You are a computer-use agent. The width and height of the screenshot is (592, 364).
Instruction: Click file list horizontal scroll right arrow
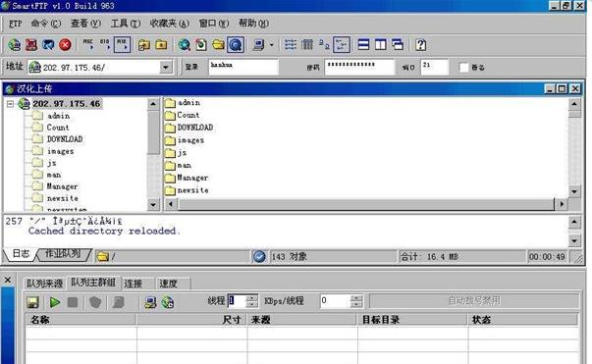562,204
